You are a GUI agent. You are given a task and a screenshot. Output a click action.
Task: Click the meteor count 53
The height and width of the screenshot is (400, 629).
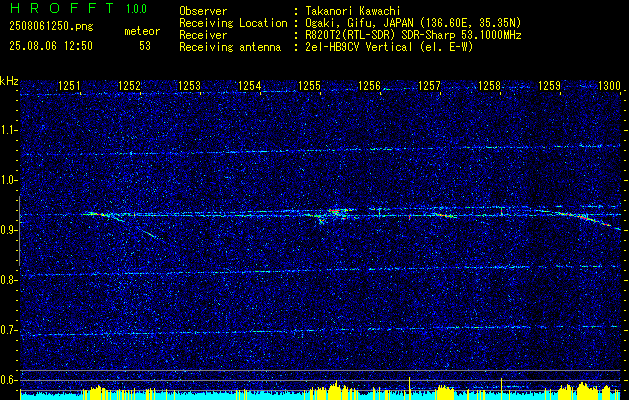click(145, 46)
